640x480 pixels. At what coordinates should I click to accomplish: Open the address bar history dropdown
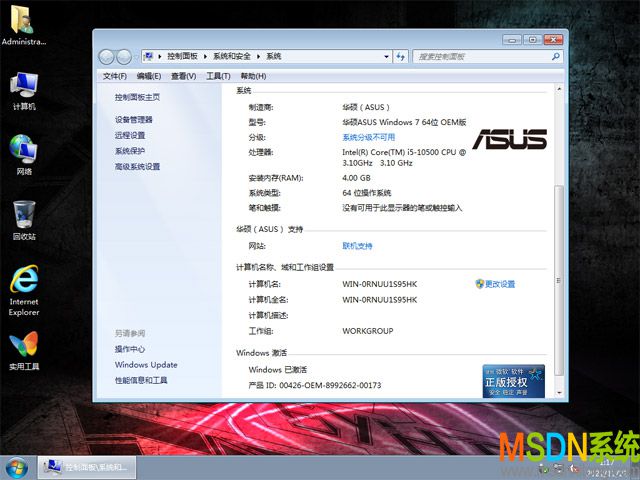point(386,56)
